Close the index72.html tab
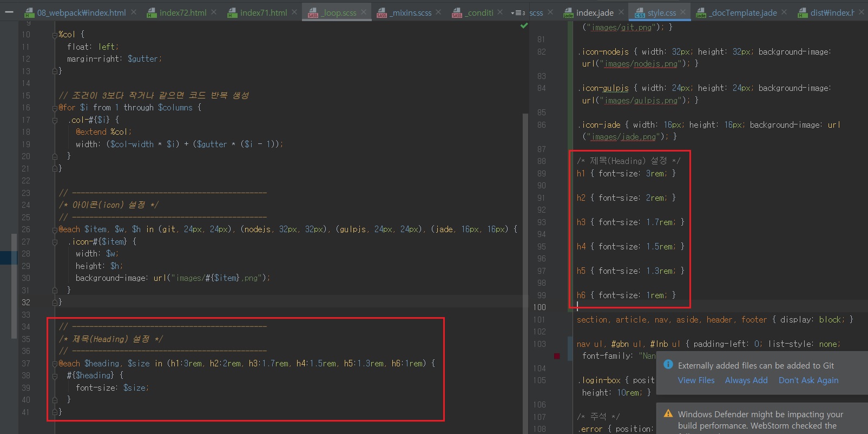The height and width of the screenshot is (434, 868). (214, 12)
